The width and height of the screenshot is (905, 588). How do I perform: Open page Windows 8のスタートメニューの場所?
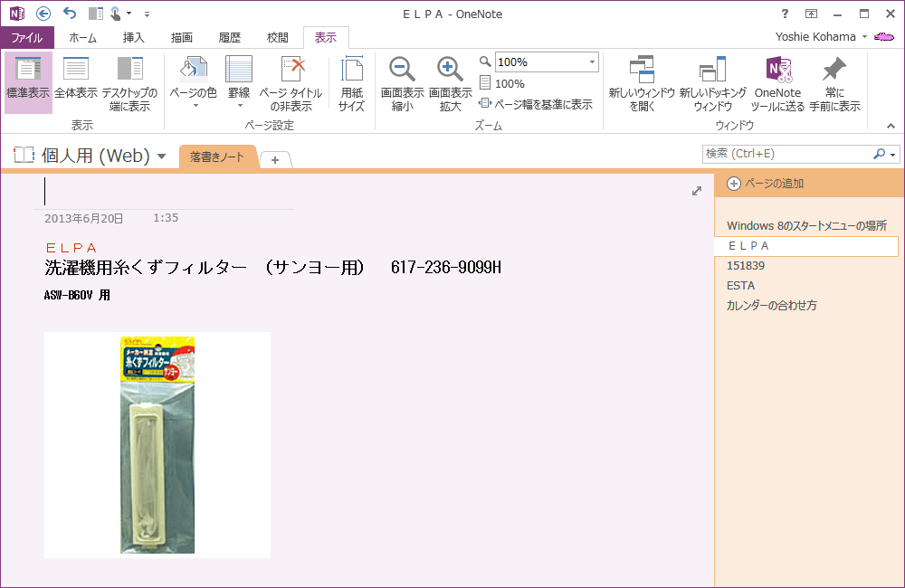pyautogui.click(x=806, y=225)
